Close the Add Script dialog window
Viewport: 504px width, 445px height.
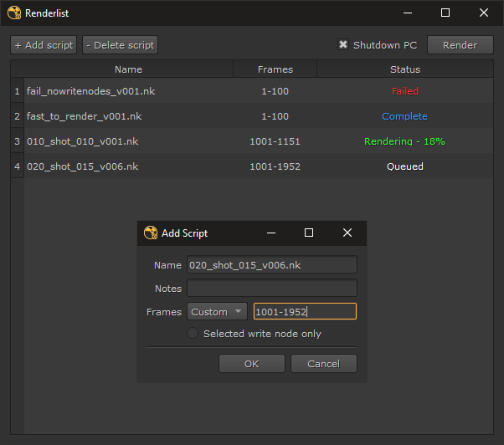[x=347, y=233]
